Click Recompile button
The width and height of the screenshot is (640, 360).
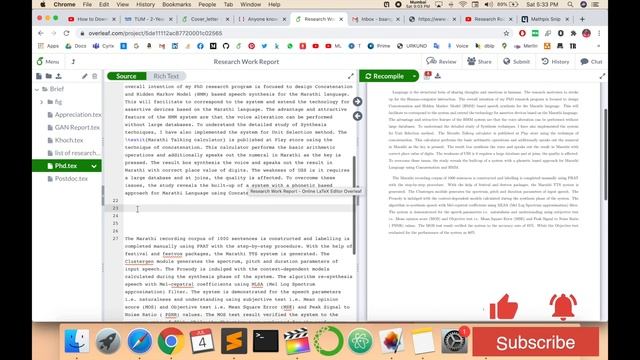pos(385,76)
